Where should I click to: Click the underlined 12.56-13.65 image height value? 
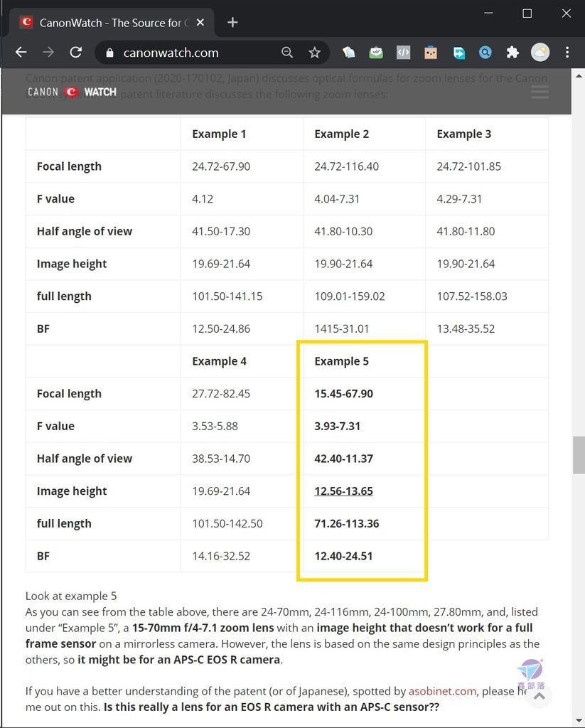click(x=343, y=491)
